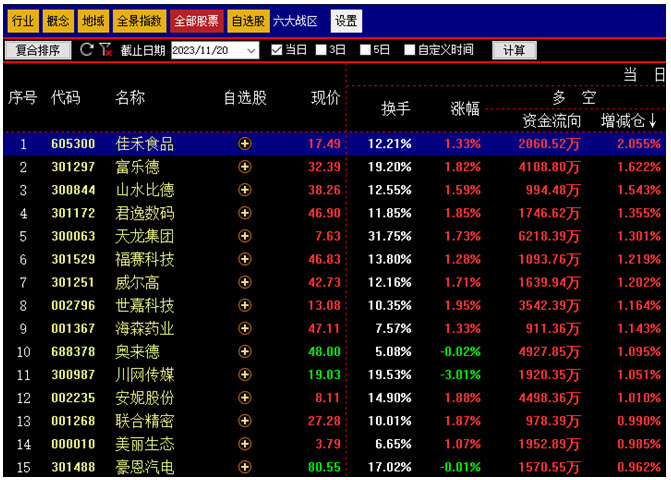This screenshot has height=480, width=671.
Task: Sort by the 现价 column header
Action: tap(326, 98)
